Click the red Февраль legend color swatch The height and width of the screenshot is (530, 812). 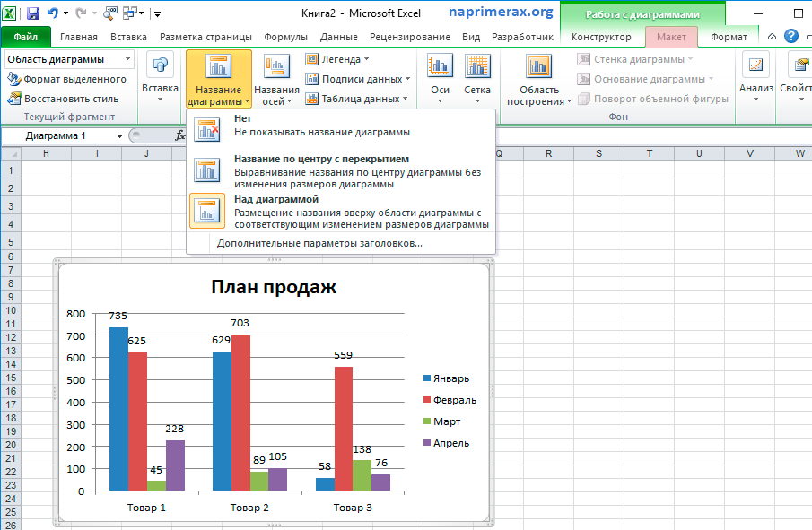[426, 400]
